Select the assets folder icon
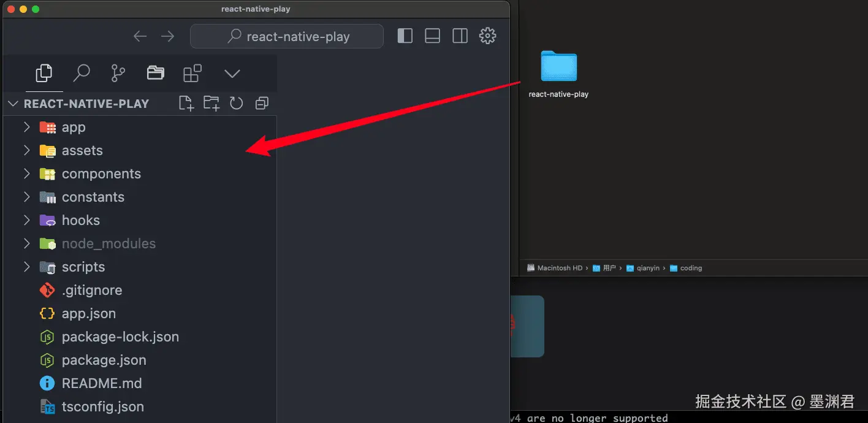This screenshot has height=423, width=868. pyautogui.click(x=47, y=151)
